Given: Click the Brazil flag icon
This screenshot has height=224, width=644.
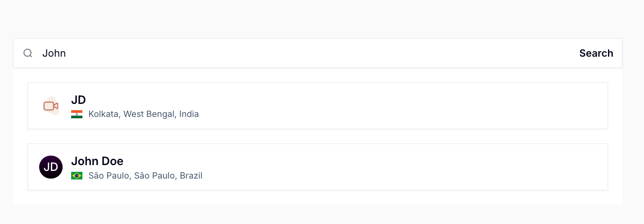Looking at the screenshot, I should click(x=77, y=176).
